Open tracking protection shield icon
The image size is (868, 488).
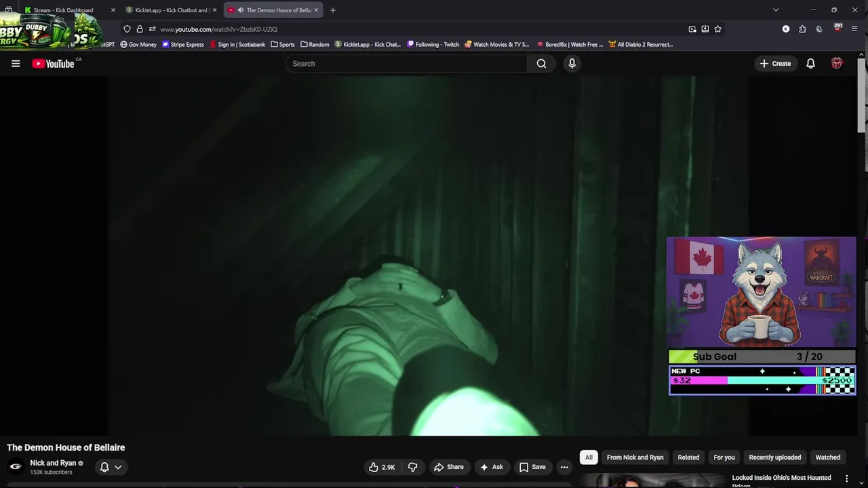point(127,29)
